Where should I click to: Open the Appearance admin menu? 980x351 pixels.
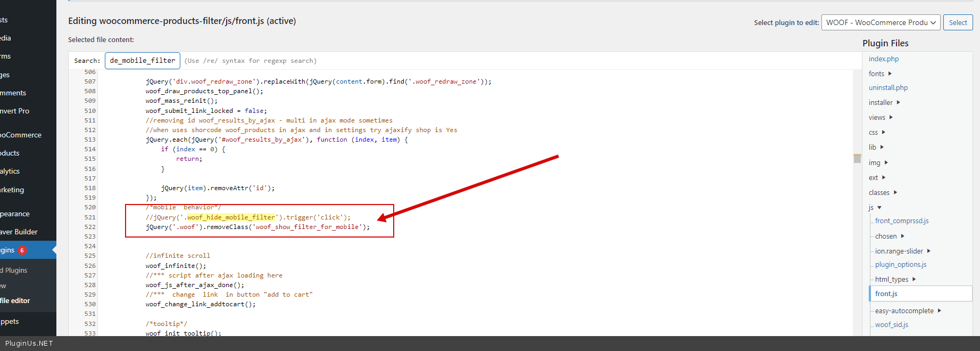click(15, 214)
